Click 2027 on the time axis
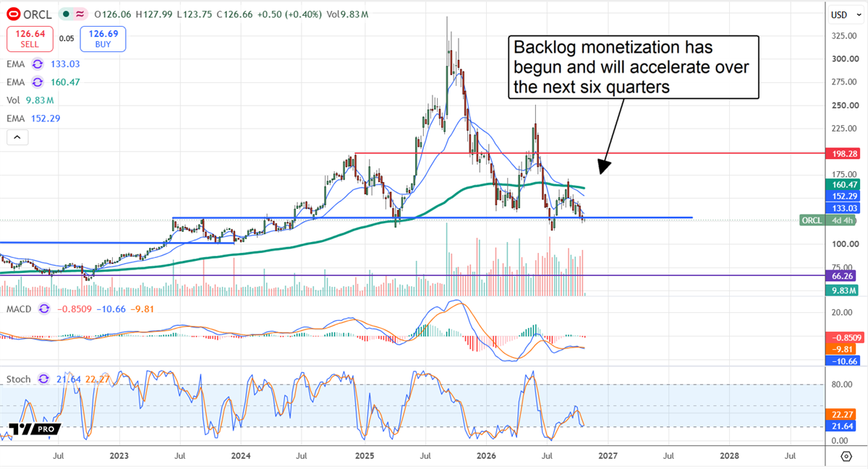Viewport: 868px width, 469px height. coord(608,456)
